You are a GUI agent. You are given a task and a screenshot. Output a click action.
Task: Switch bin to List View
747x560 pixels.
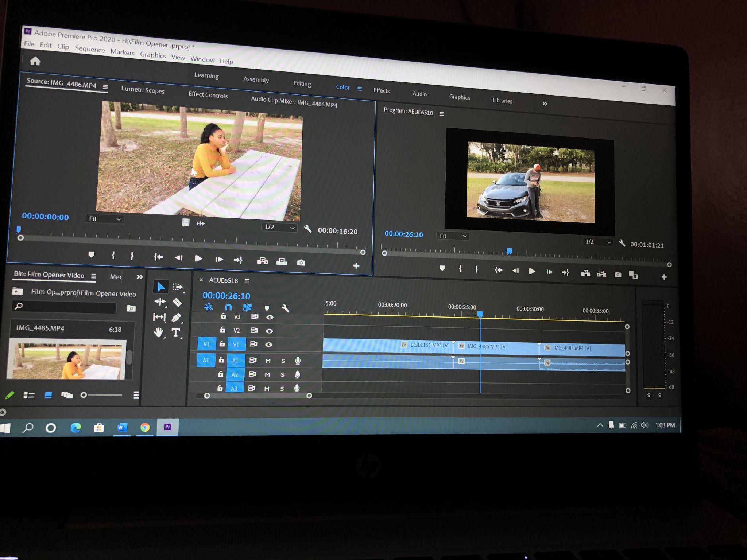[29, 395]
